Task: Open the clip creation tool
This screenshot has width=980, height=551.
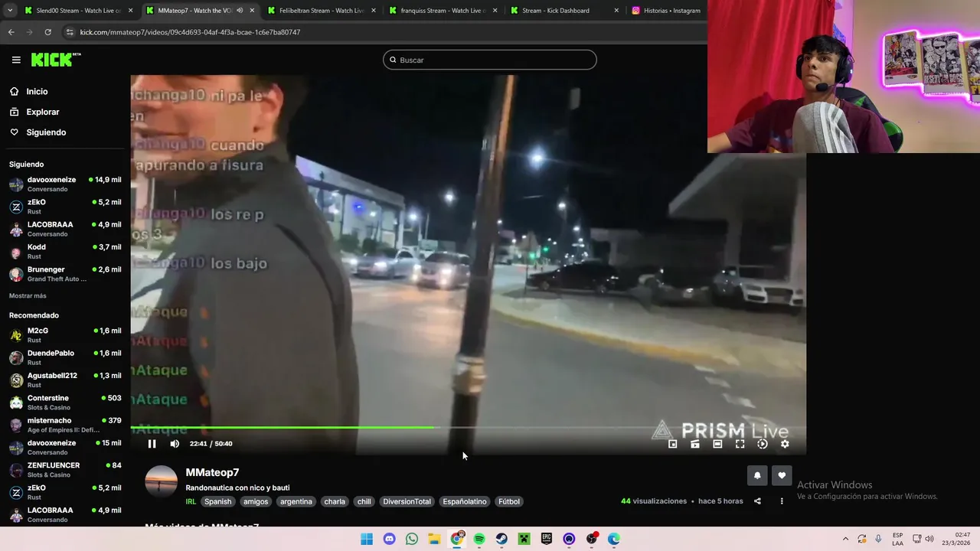Action: point(695,444)
